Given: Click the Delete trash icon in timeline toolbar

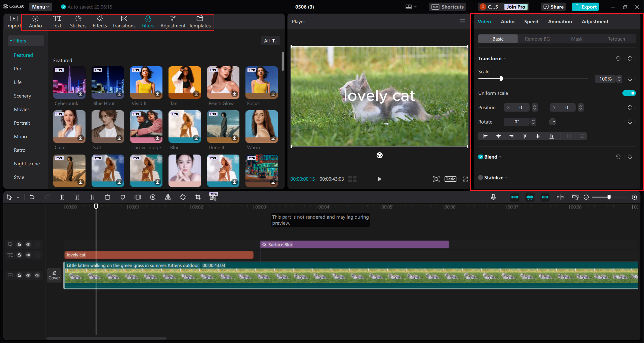Looking at the screenshot, I should click(x=107, y=197).
